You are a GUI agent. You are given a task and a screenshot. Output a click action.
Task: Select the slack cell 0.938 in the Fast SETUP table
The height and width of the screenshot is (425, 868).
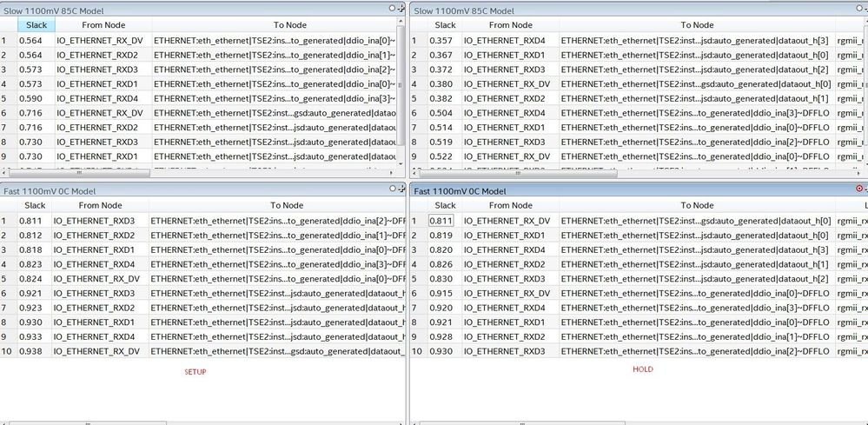point(35,351)
